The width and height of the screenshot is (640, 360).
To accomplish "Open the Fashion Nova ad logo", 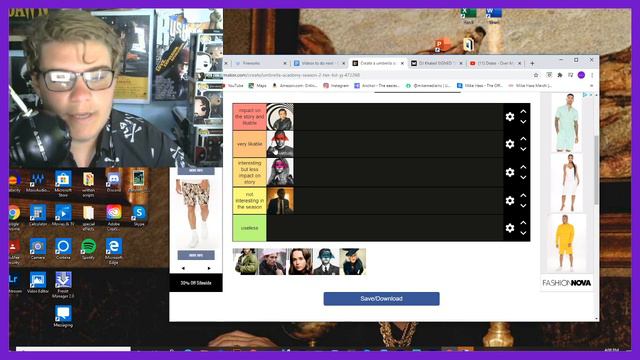I will point(567,283).
